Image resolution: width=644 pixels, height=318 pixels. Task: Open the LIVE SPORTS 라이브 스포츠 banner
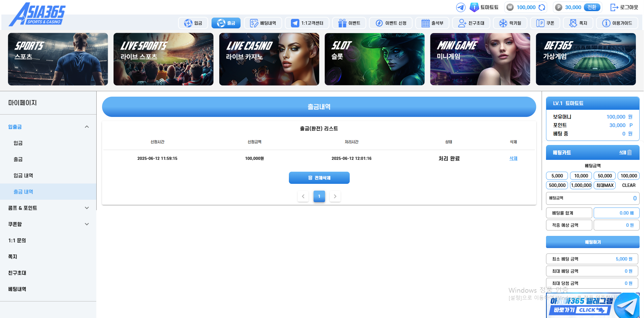tap(164, 59)
